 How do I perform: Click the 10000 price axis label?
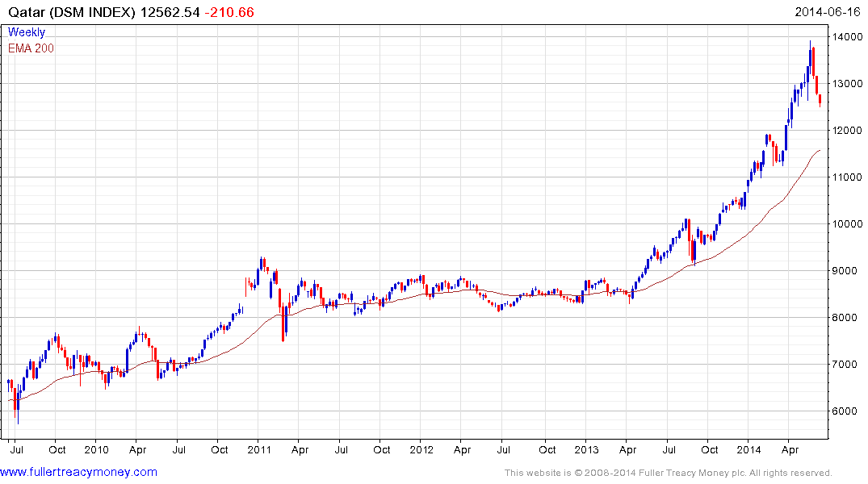point(847,224)
